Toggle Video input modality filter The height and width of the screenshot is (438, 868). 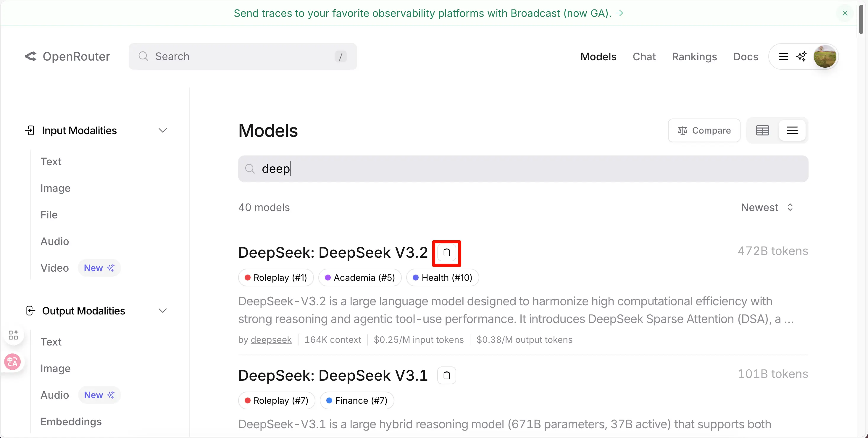click(55, 268)
